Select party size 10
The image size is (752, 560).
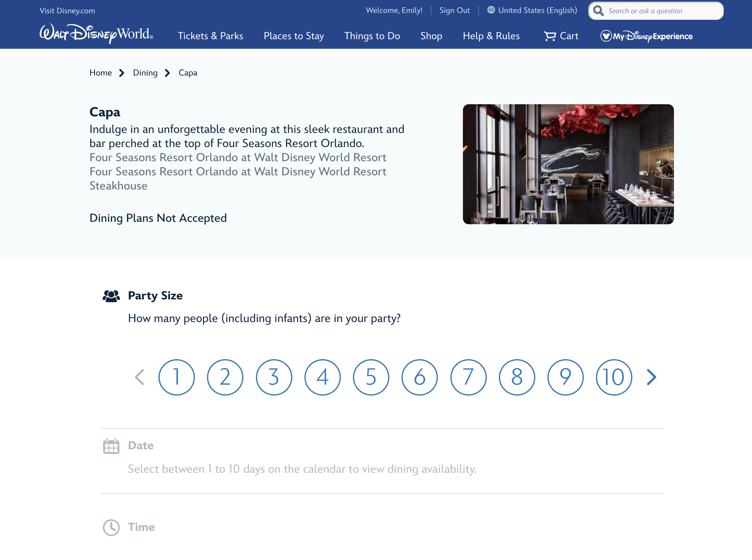614,377
